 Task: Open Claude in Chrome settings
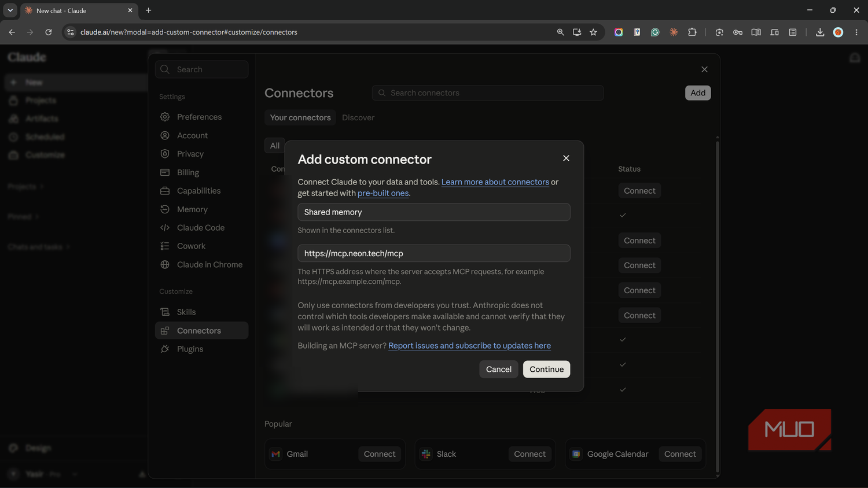201,265
